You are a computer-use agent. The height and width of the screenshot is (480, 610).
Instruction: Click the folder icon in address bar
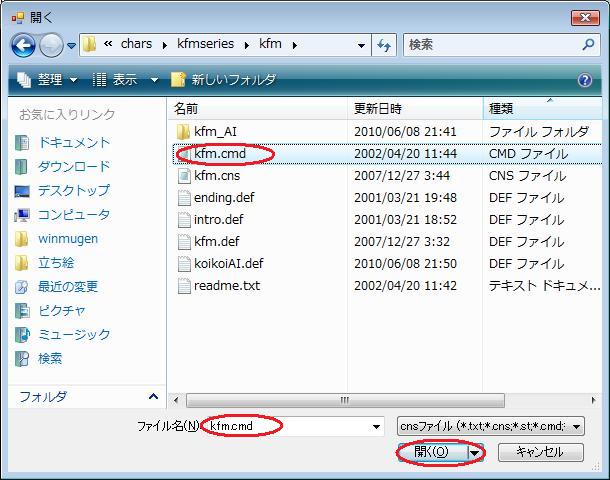pos(90,45)
